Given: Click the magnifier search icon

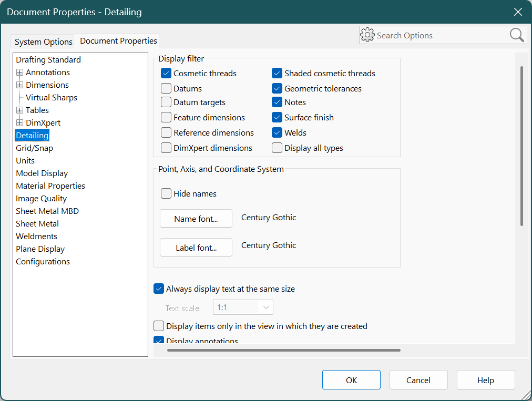Looking at the screenshot, I should (516, 35).
